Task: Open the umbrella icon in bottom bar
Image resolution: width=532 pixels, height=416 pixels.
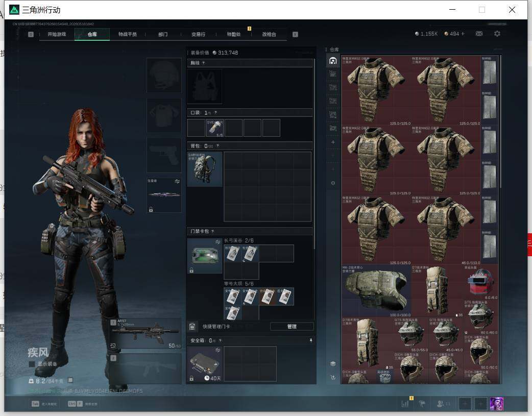Action: pyautogui.click(x=422, y=403)
